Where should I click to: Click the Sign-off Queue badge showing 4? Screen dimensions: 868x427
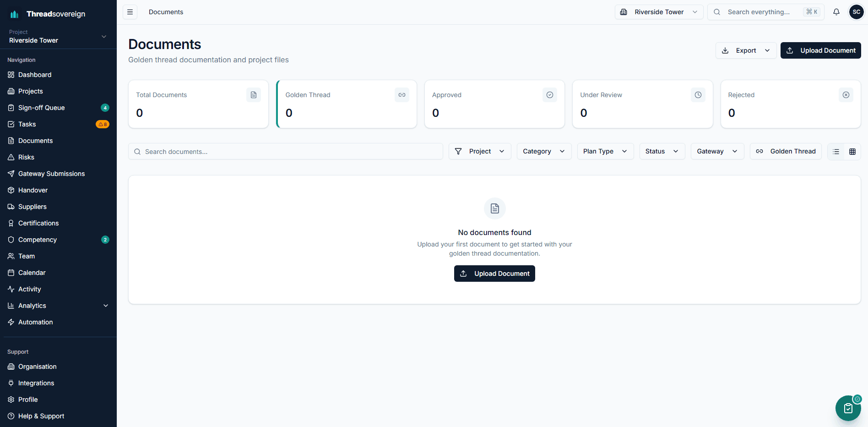[105, 108]
